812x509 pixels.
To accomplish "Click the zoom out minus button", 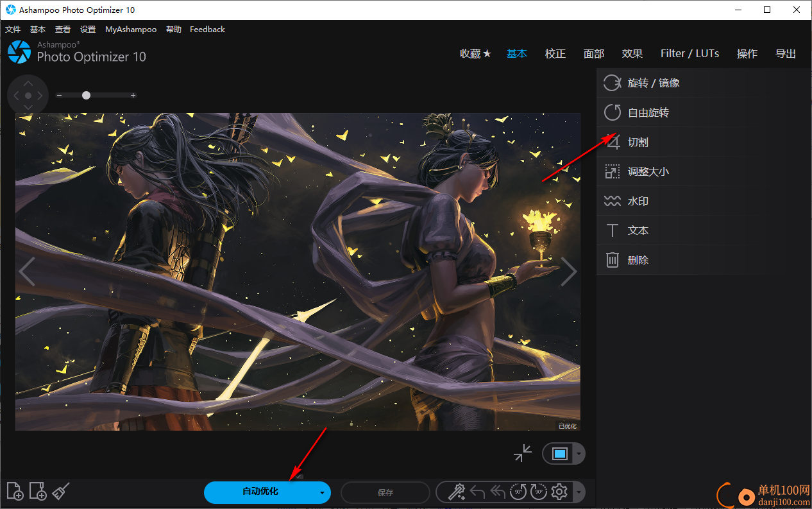I will [x=59, y=95].
